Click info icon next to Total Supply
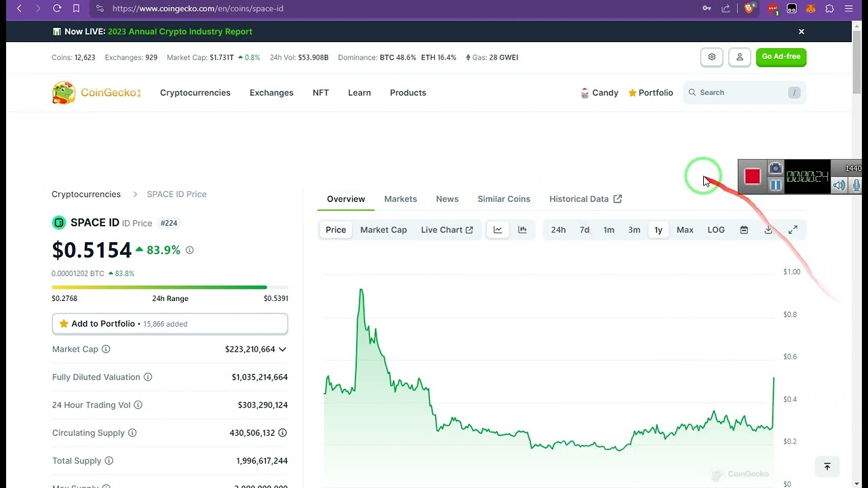 (108, 461)
